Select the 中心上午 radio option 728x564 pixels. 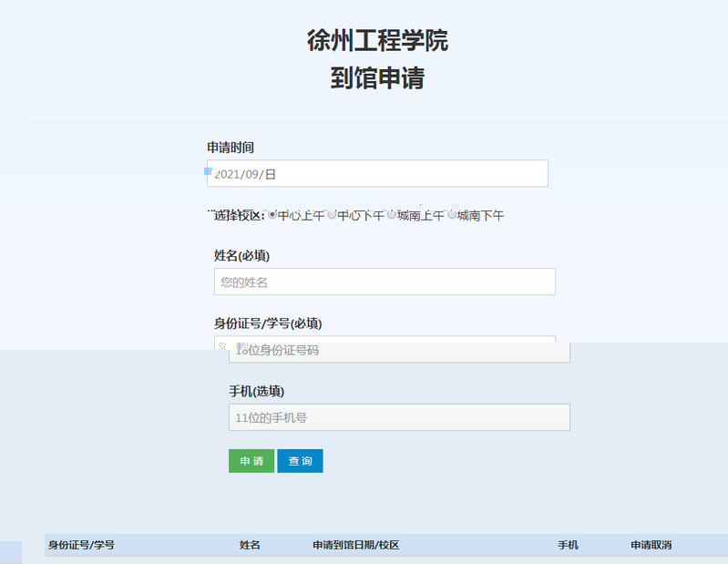pos(272,215)
